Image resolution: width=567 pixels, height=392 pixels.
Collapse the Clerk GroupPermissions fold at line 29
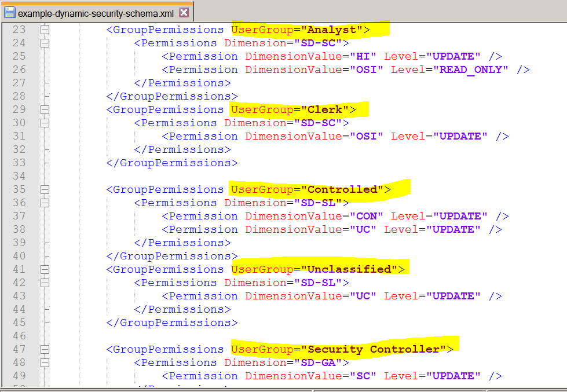pyautogui.click(x=45, y=109)
